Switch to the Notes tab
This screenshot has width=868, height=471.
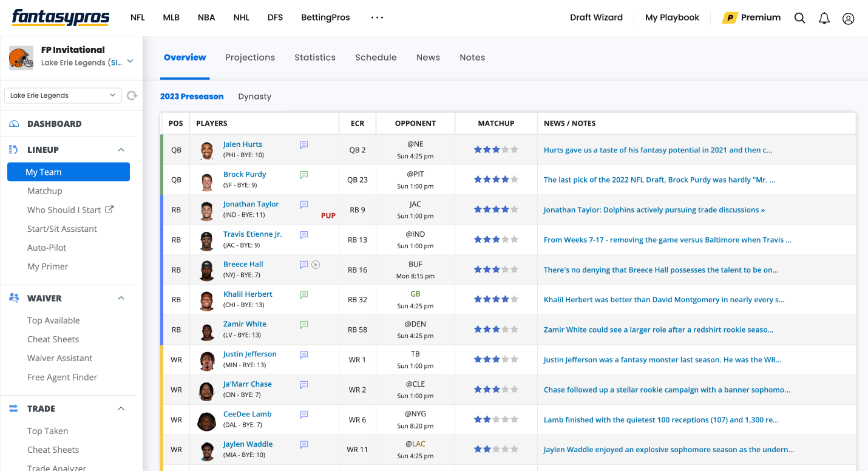[472, 57]
